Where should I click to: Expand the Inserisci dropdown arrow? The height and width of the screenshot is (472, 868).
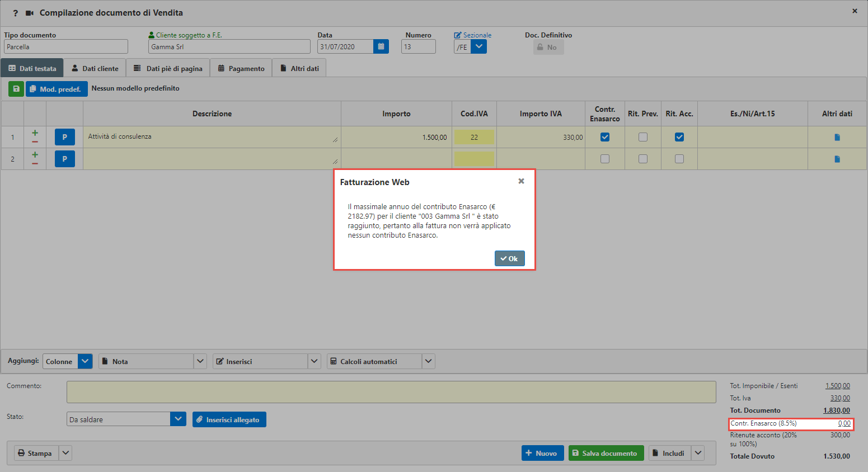pyautogui.click(x=315, y=361)
